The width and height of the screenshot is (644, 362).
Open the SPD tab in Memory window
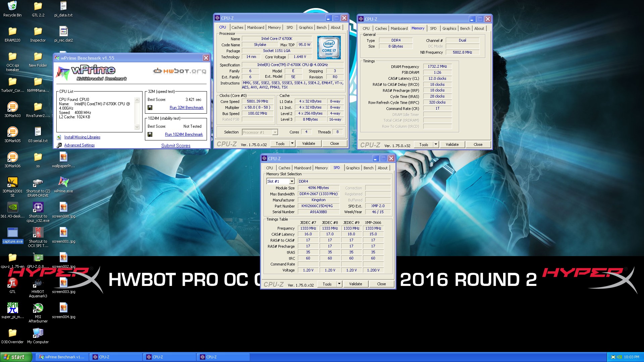click(433, 28)
